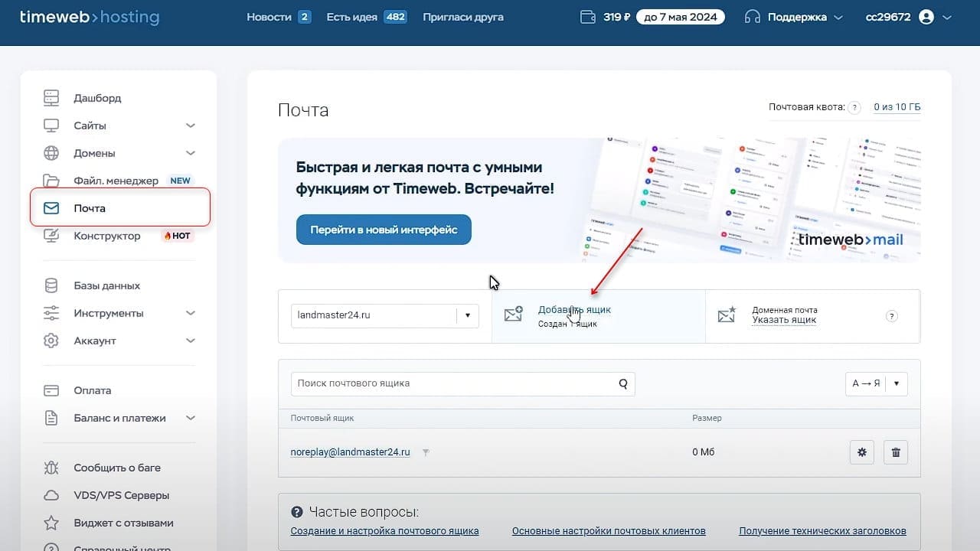Click the wallet balance icon in header
The height and width of the screenshot is (551, 980).
588,17
